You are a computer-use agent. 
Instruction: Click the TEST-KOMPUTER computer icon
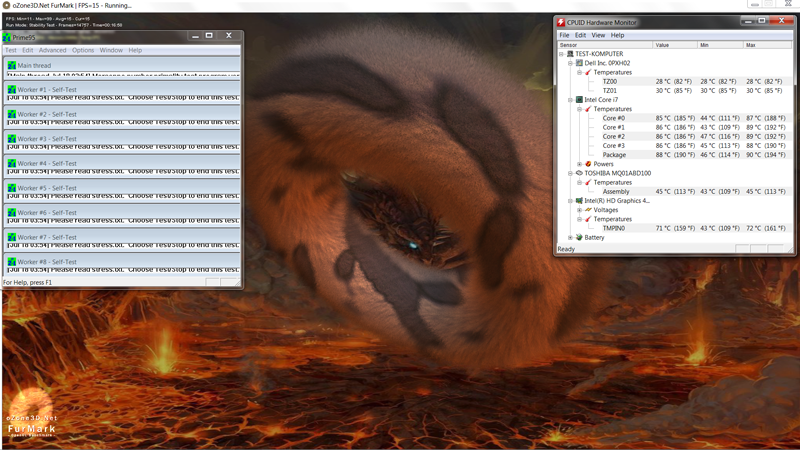pos(570,54)
